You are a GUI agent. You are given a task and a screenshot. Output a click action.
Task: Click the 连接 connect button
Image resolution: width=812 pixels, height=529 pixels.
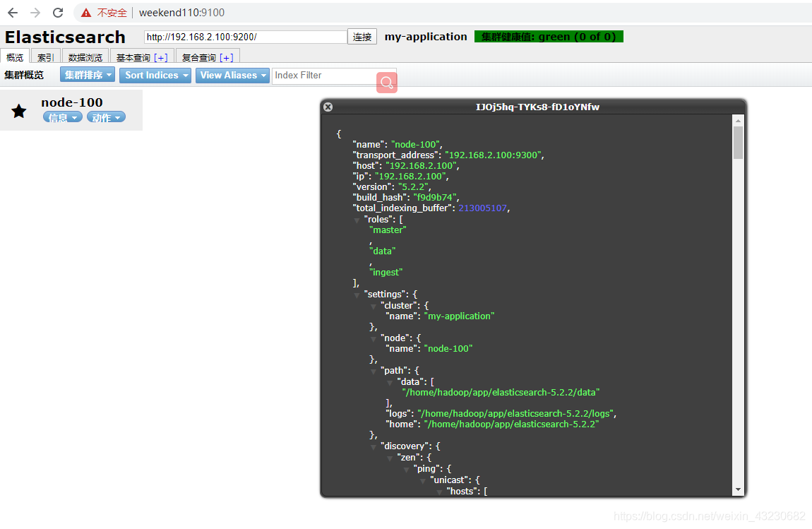tap(362, 37)
